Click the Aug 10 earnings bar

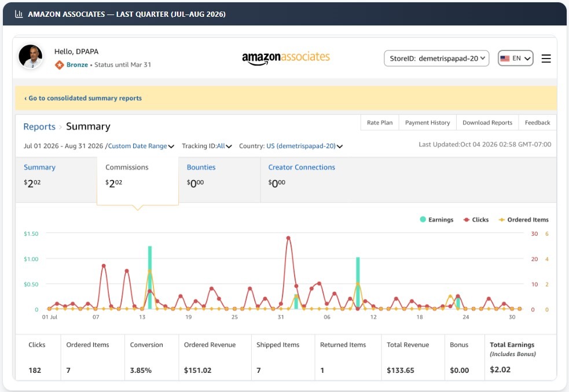358,283
